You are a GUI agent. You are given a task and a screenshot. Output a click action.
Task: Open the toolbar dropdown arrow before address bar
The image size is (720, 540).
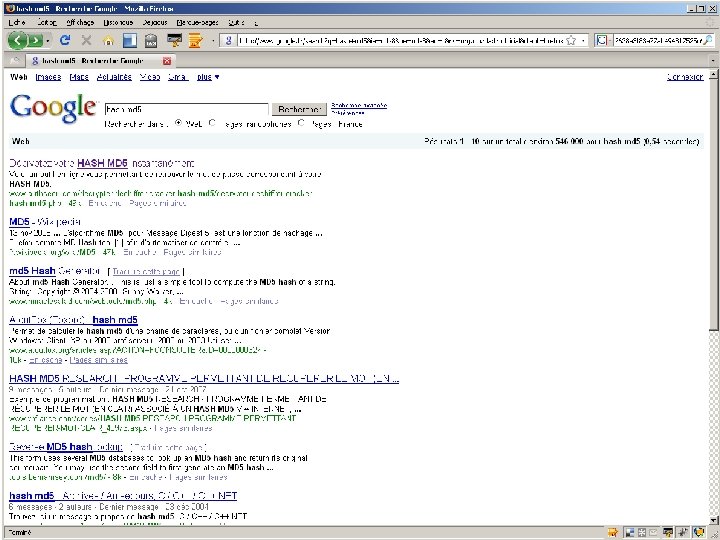[213, 41]
